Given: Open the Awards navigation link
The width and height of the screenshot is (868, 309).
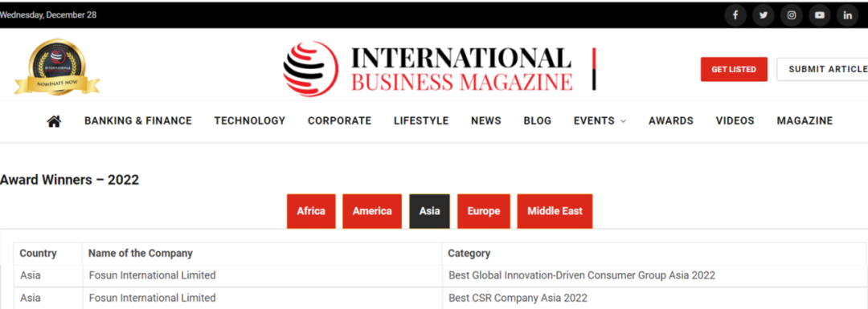Looking at the screenshot, I should click(671, 120).
